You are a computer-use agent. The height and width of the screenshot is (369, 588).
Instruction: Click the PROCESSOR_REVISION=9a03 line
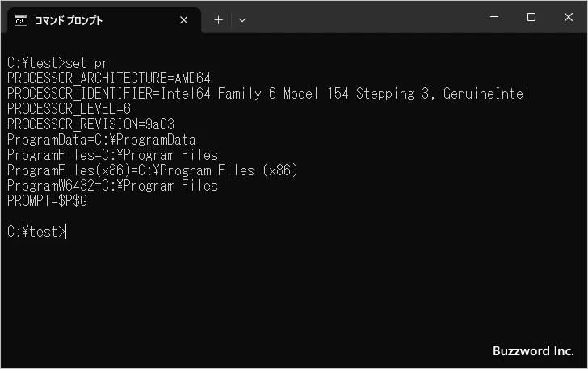[90, 124]
